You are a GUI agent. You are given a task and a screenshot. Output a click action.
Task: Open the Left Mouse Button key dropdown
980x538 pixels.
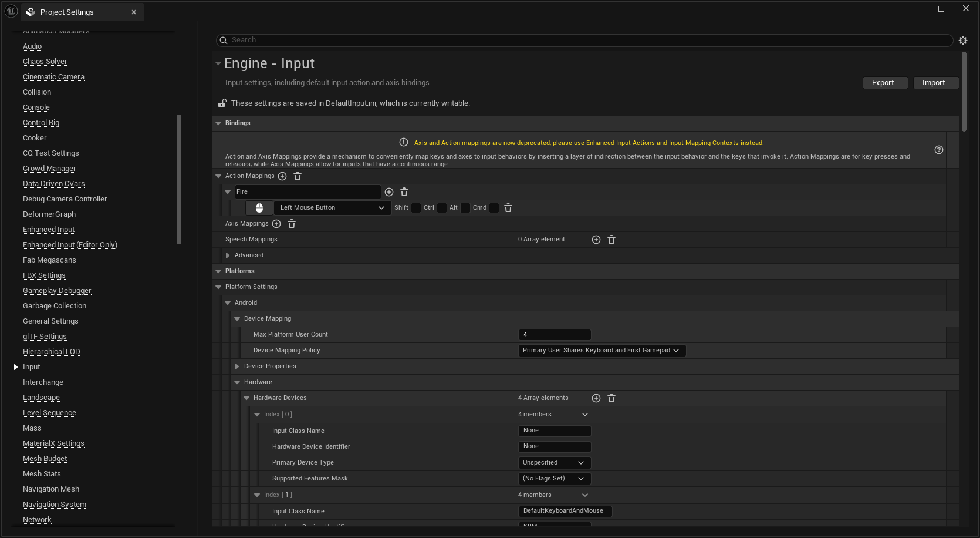pos(332,207)
